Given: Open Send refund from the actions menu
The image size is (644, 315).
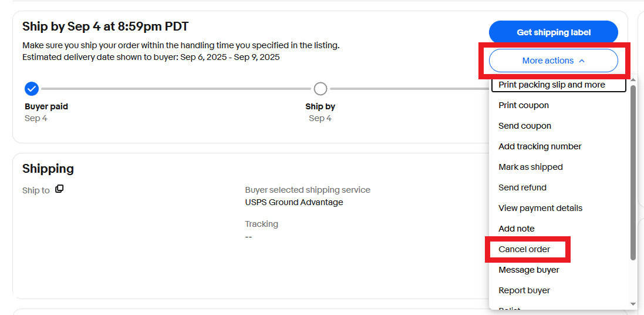Looking at the screenshot, I should [522, 187].
